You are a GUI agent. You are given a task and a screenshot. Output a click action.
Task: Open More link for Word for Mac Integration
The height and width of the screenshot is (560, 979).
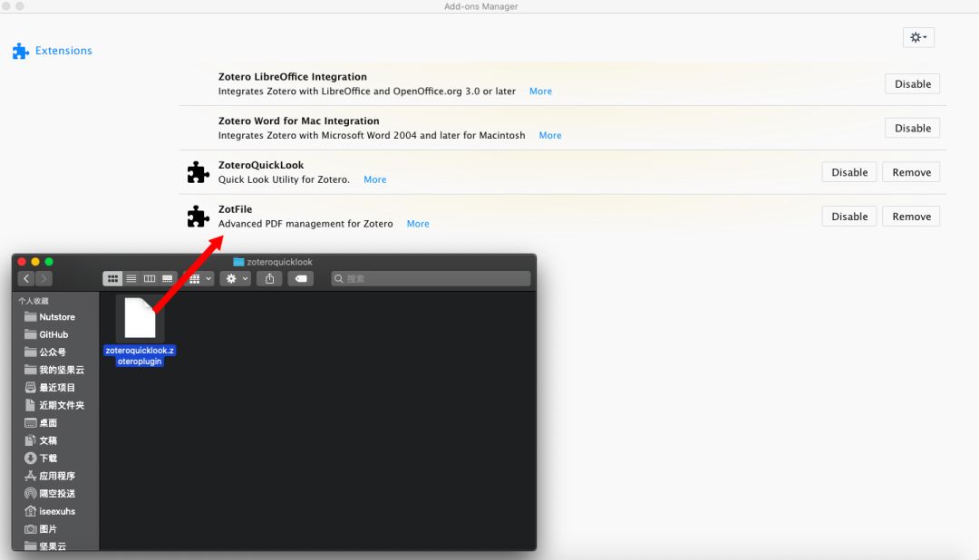(x=549, y=136)
